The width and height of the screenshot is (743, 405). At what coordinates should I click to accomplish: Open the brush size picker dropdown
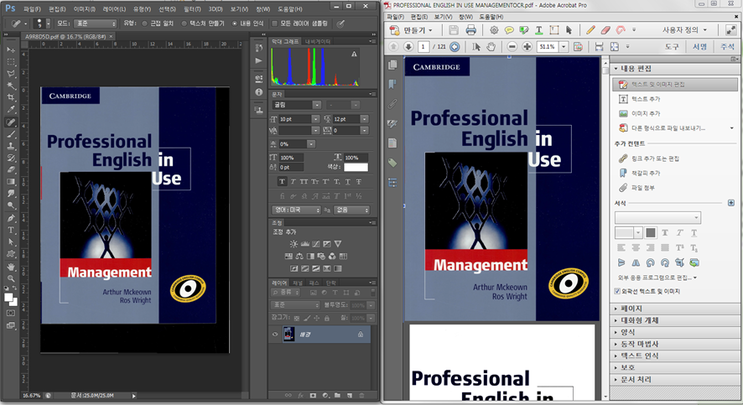[x=48, y=23]
